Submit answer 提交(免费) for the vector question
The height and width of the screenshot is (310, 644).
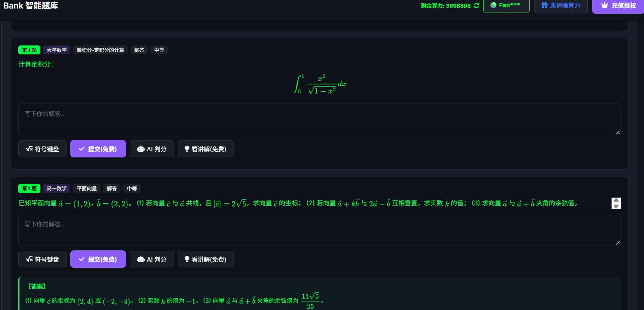[x=98, y=259]
